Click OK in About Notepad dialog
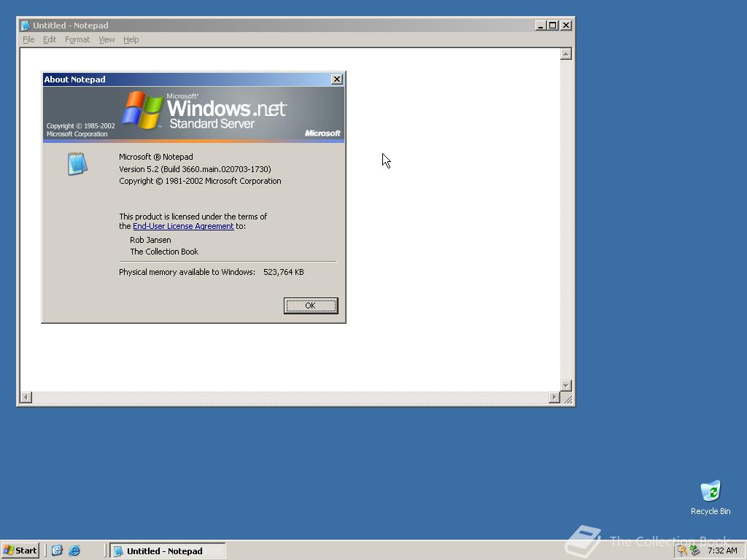This screenshot has height=560, width=747. tap(311, 306)
